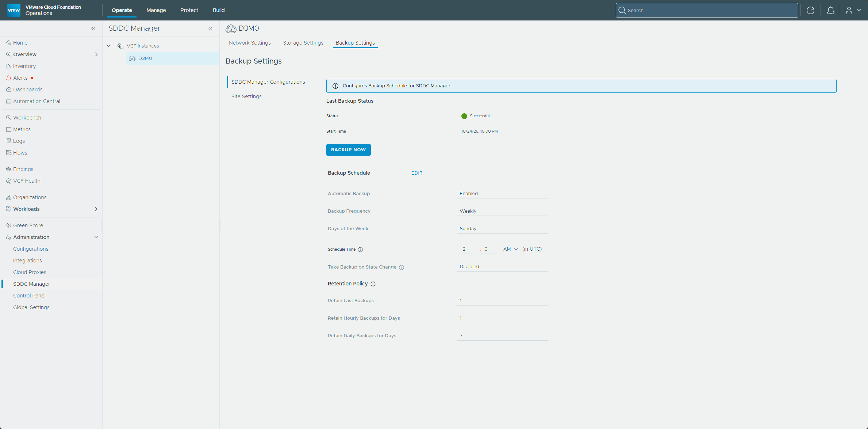Select the D3MO instance in the tree
Screen dimensions: 868x429
[x=172, y=58]
